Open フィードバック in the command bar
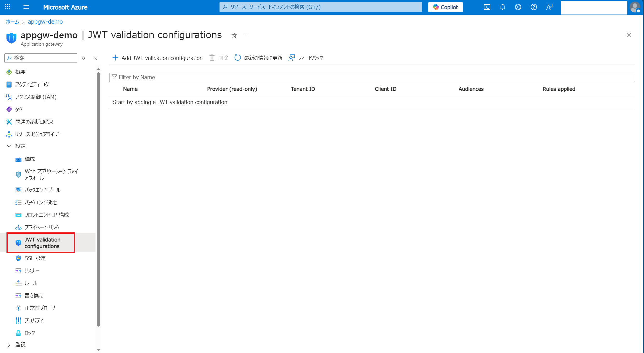This screenshot has width=644, height=353. (306, 58)
